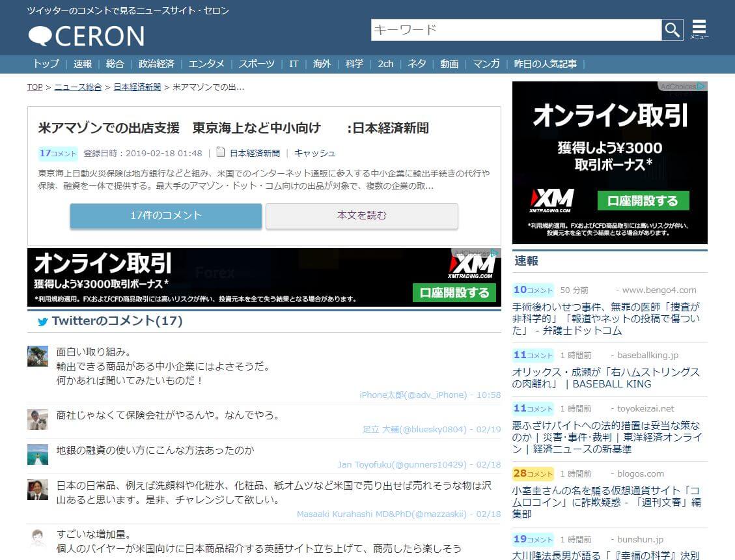Click the 登録日時:2019-02-18 01:48 text
Viewport: 735px width, 560px height.
coord(143,154)
